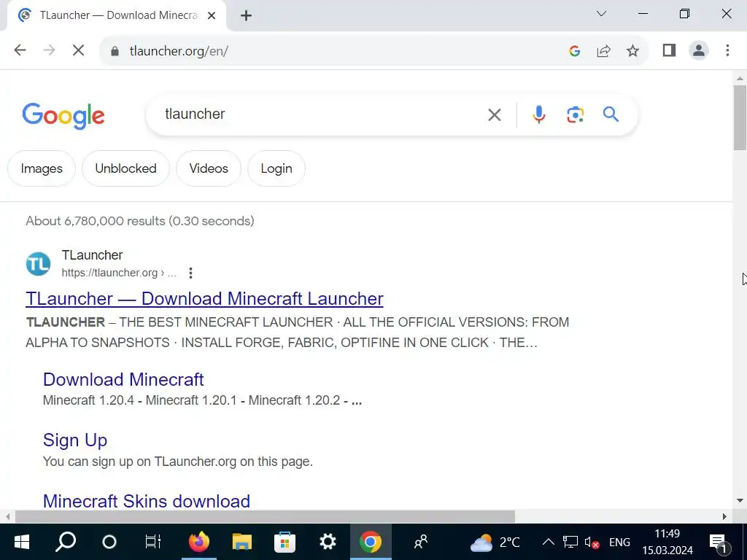747x560 pixels.
Task: Open Minecraft Skins download sublink
Action: click(x=146, y=501)
